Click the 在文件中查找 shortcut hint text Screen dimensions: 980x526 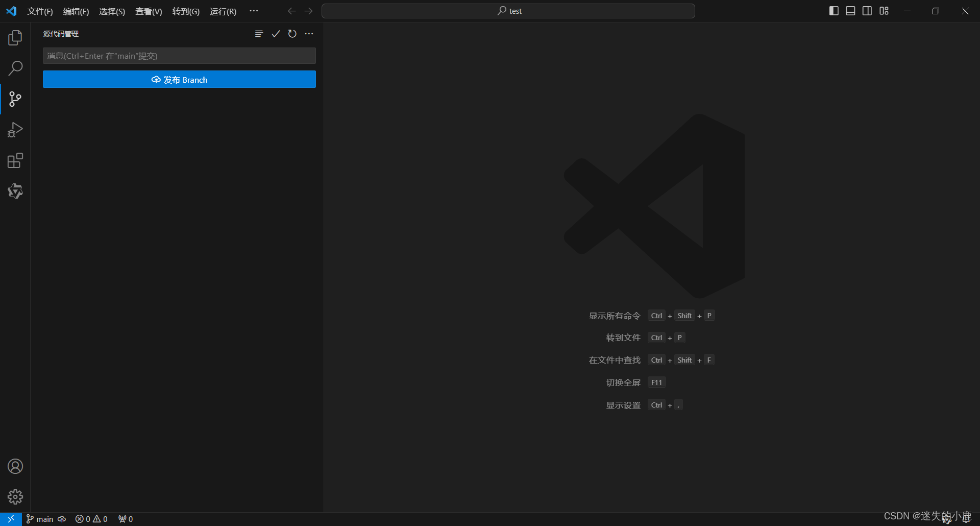coord(615,360)
